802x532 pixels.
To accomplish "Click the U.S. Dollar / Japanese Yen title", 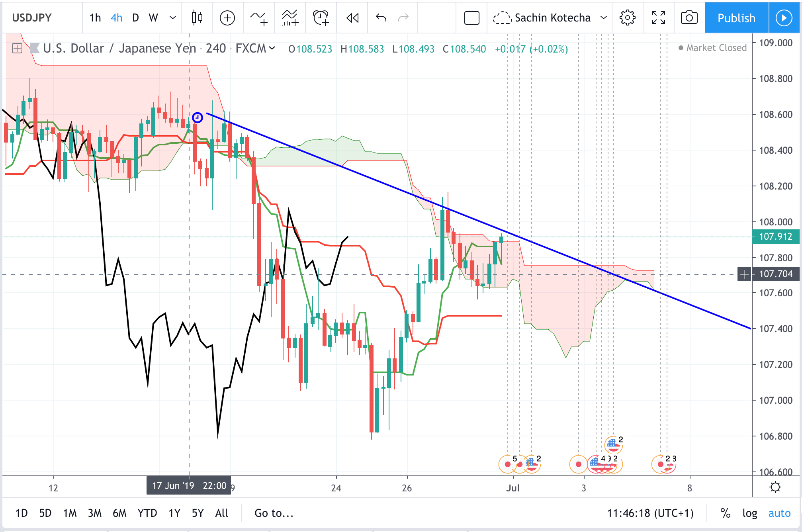I will click(119, 48).
